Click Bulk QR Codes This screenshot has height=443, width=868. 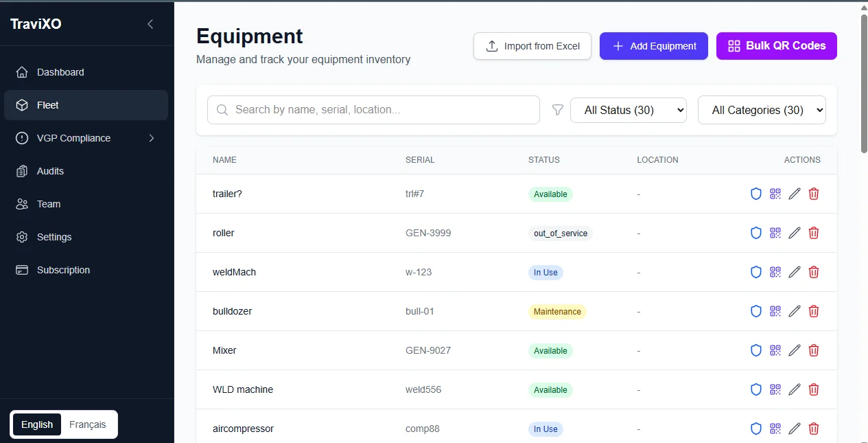[776, 46]
